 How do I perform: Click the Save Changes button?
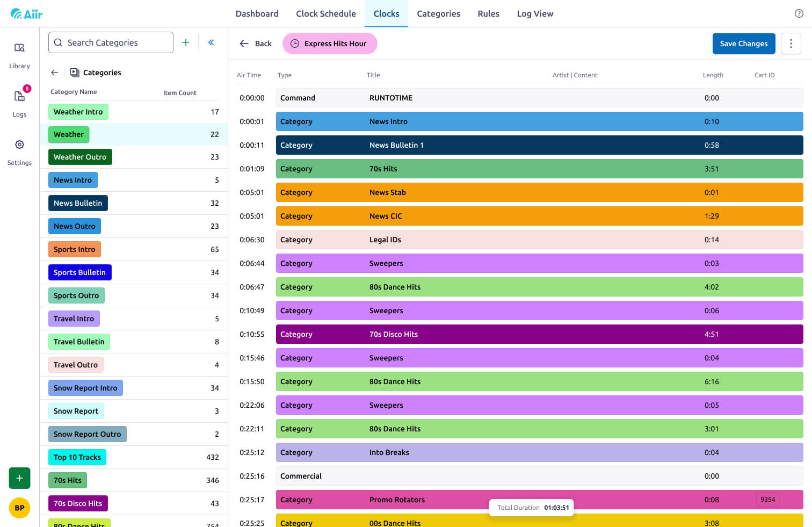(x=744, y=44)
